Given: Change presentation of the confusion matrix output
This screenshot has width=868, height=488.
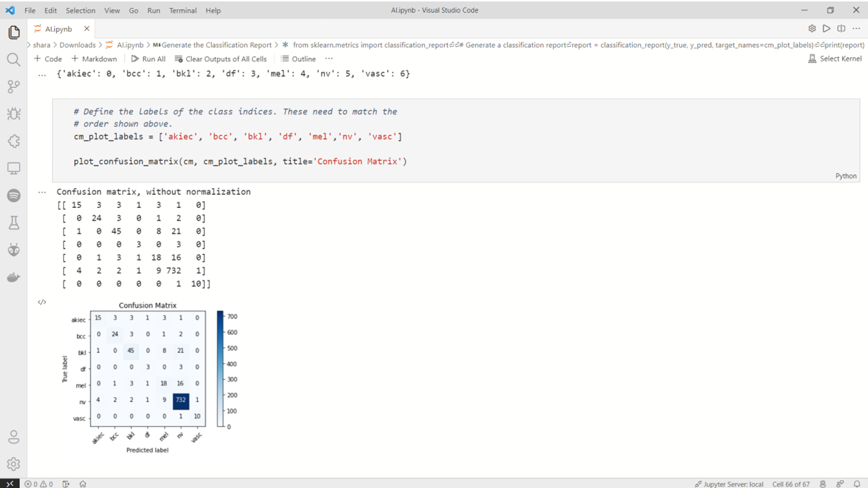Looking at the screenshot, I should [42, 302].
